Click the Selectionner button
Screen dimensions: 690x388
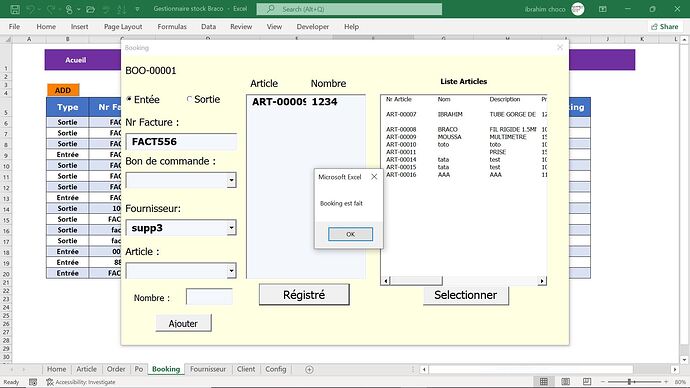466,295
